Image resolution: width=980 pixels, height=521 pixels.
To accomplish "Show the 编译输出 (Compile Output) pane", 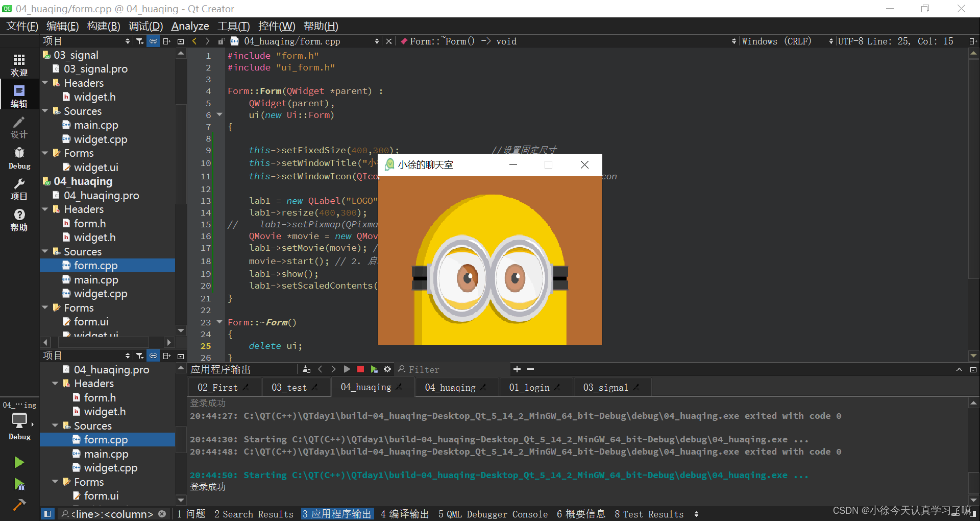I will click(404, 514).
